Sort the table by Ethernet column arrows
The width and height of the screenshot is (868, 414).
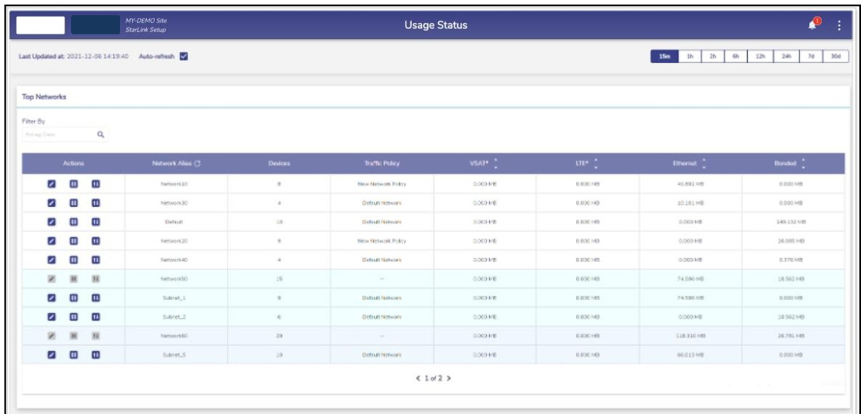(704, 164)
